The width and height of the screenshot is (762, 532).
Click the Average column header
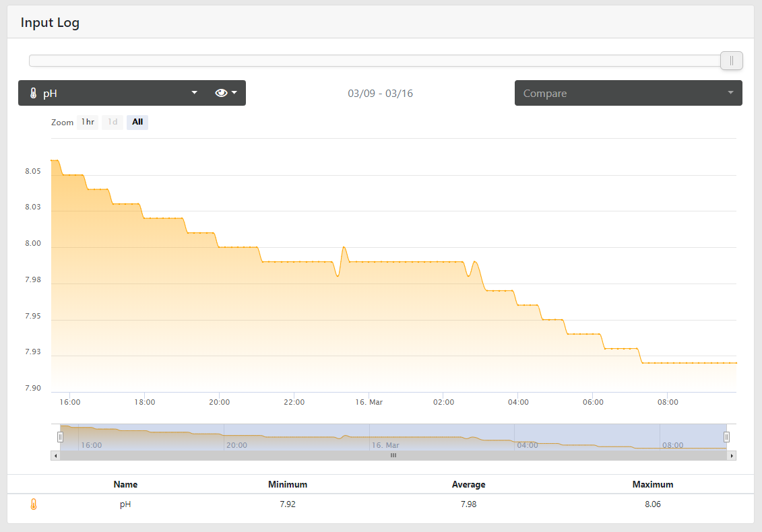click(468, 484)
